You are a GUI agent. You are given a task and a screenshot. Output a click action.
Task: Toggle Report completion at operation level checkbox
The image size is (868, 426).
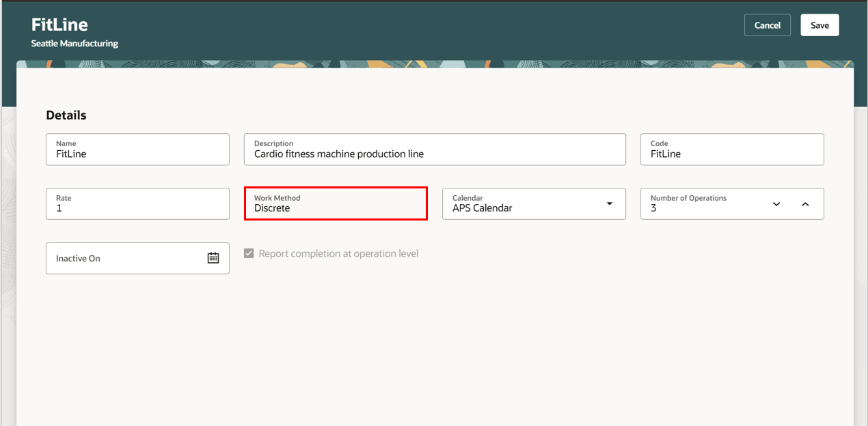click(x=249, y=253)
